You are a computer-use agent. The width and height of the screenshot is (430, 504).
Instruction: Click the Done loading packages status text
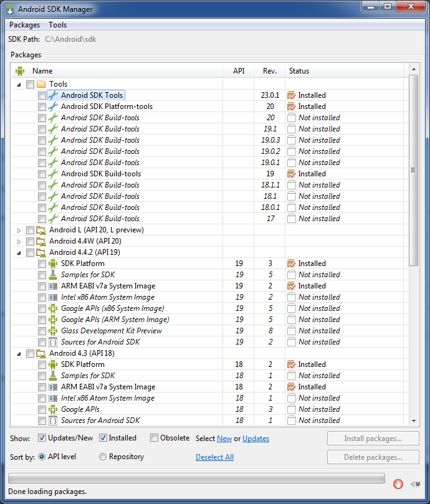point(47,492)
